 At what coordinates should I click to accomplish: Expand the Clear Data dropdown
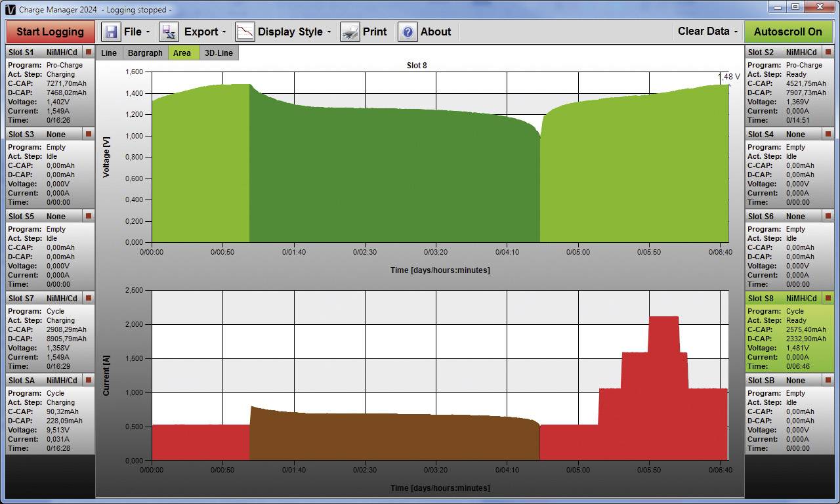707,31
